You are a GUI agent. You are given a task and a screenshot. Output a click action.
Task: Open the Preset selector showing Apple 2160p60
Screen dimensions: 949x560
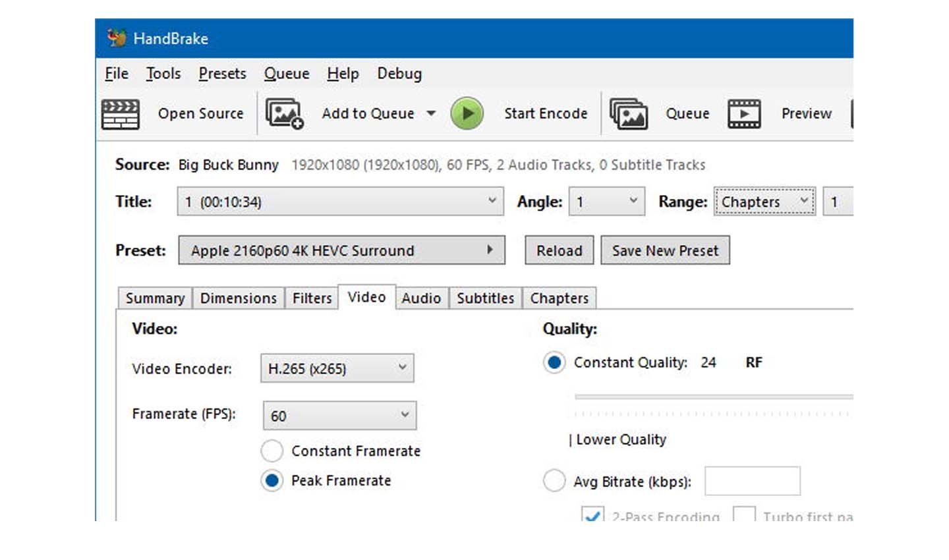pos(341,250)
